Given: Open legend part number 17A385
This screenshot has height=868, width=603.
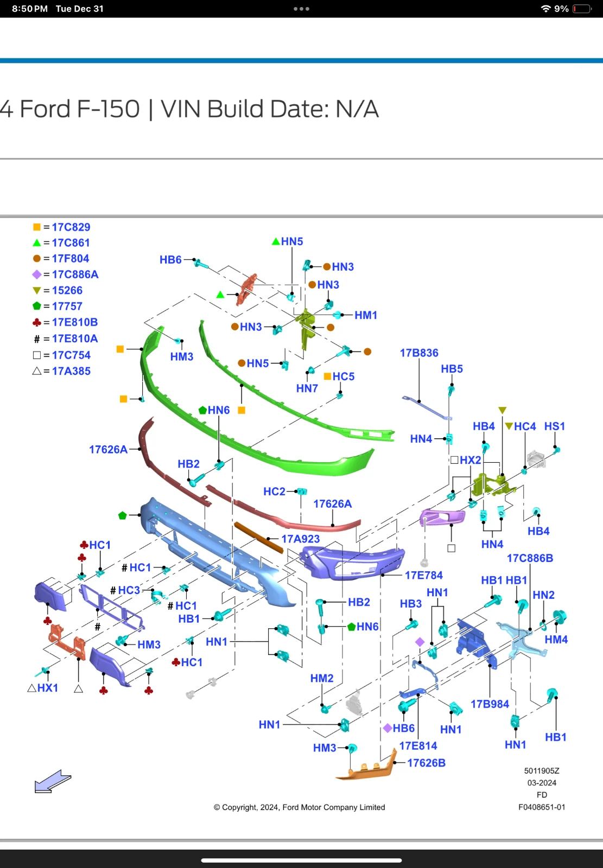Looking at the screenshot, I should pyautogui.click(x=71, y=371).
